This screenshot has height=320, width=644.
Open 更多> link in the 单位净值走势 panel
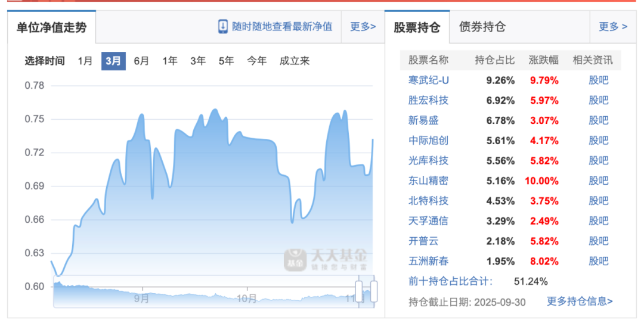[363, 27]
